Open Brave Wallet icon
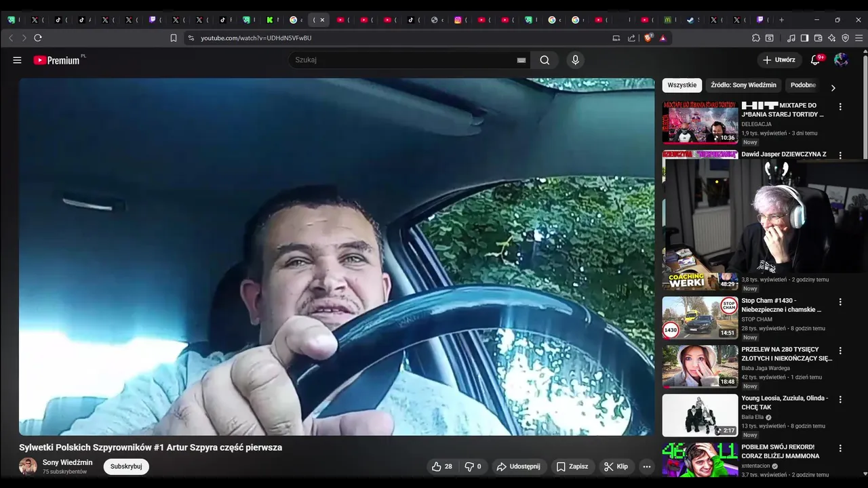 pyautogui.click(x=818, y=38)
